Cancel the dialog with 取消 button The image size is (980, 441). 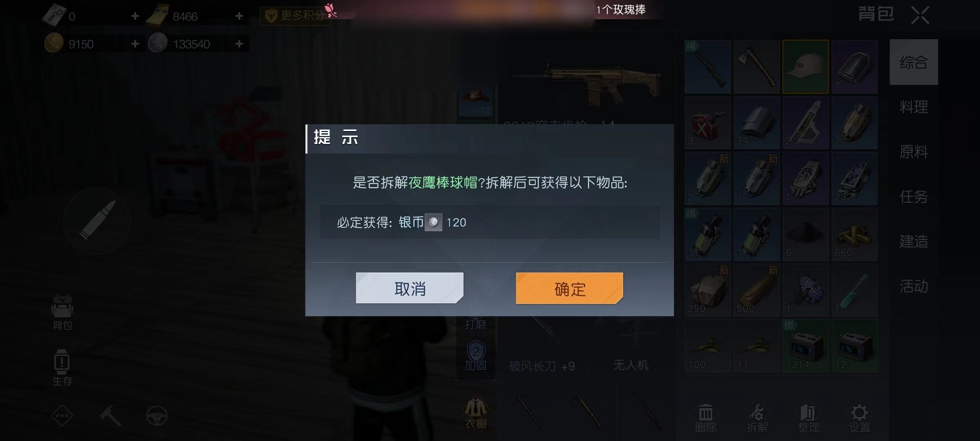pyautogui.click(x=410, y=288)
